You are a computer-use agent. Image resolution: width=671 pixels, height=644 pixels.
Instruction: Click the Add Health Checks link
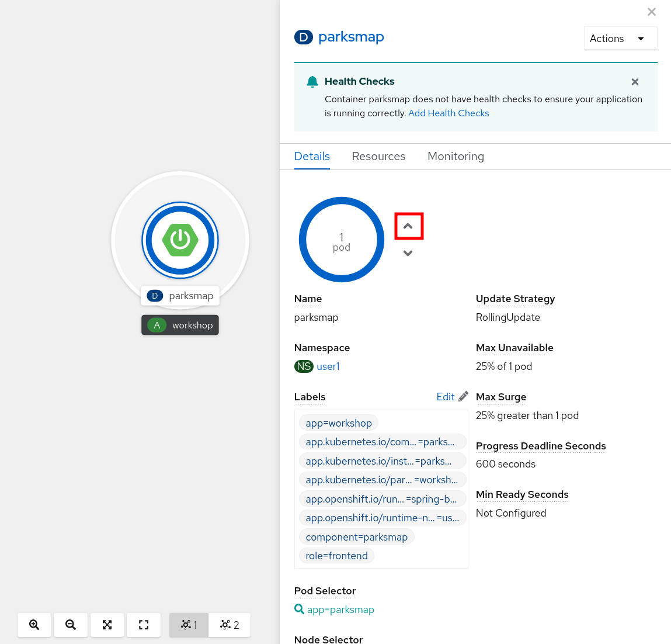tap(449, 113)
